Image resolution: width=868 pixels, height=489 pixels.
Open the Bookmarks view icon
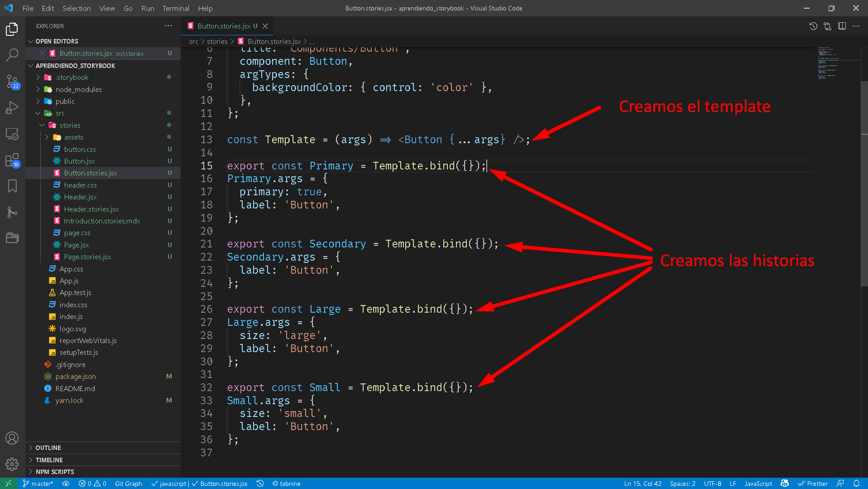coord(12,186)
